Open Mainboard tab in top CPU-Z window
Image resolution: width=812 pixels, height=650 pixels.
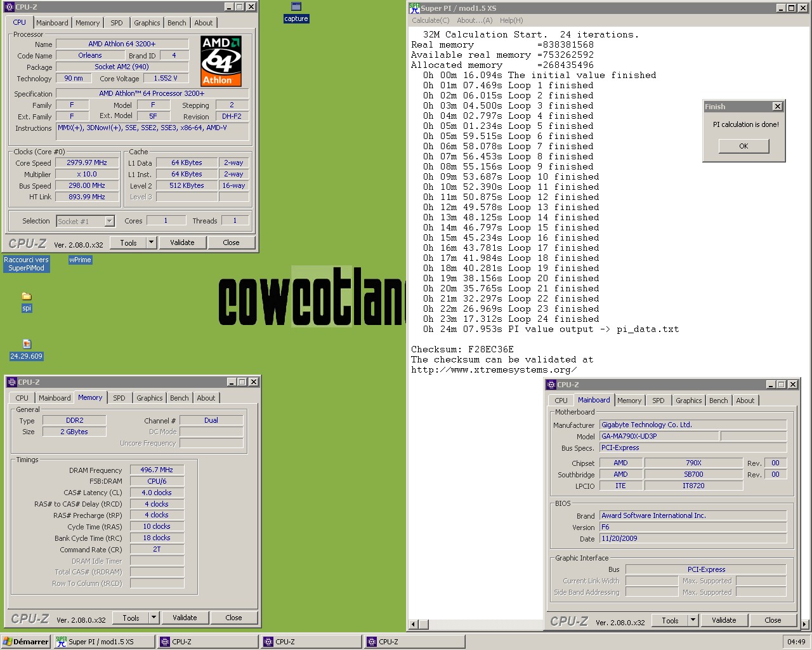(x=52, y=23)
